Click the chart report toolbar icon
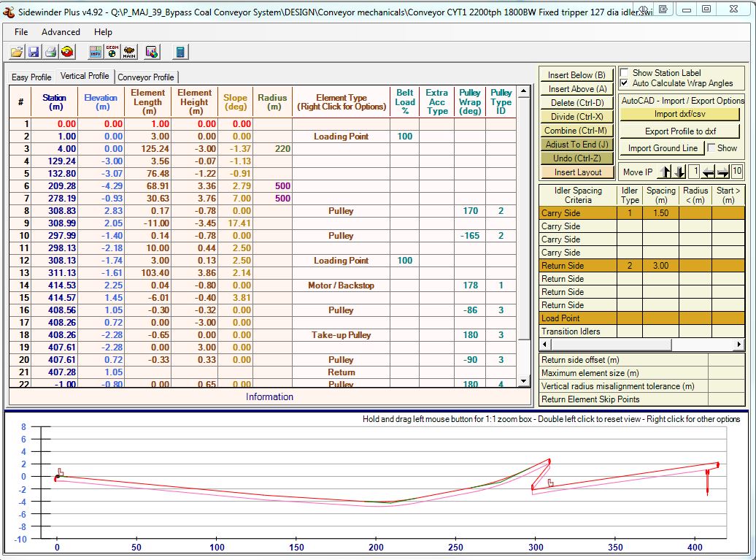 [x=152, y=52]
